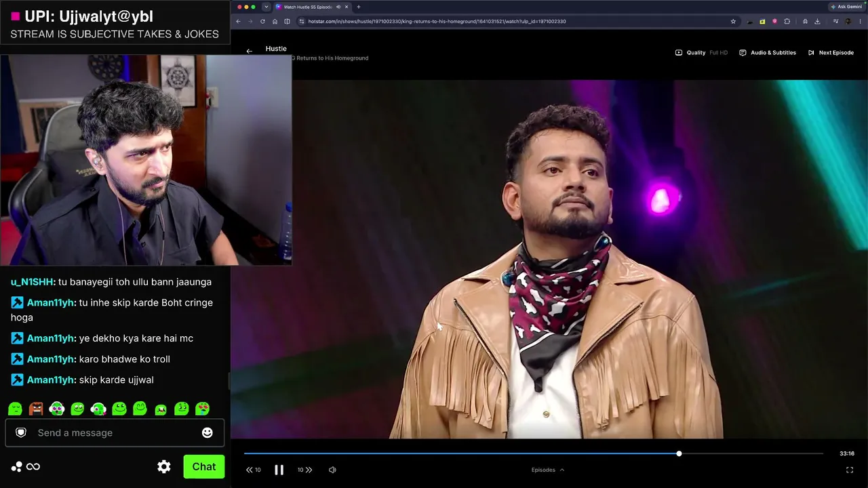
Task: Open Audio & Subtitles options
Action: pos(768,52)
